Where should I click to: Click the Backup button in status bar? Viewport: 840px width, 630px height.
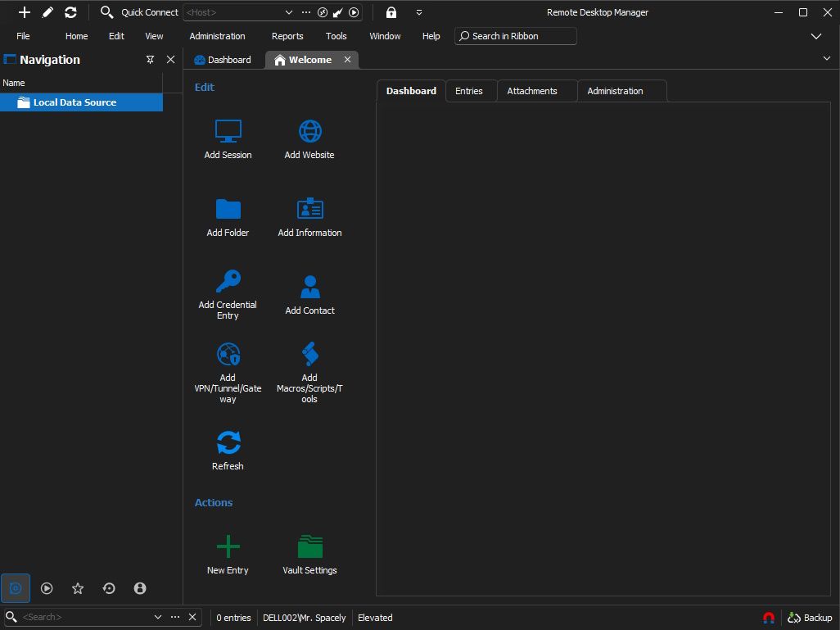coord(810,618)
